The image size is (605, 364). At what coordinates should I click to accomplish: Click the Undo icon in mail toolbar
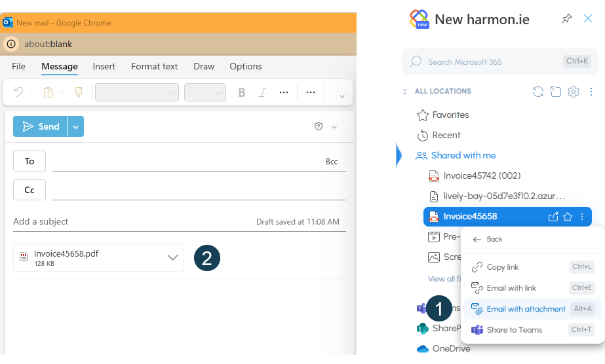coord(18,92)
